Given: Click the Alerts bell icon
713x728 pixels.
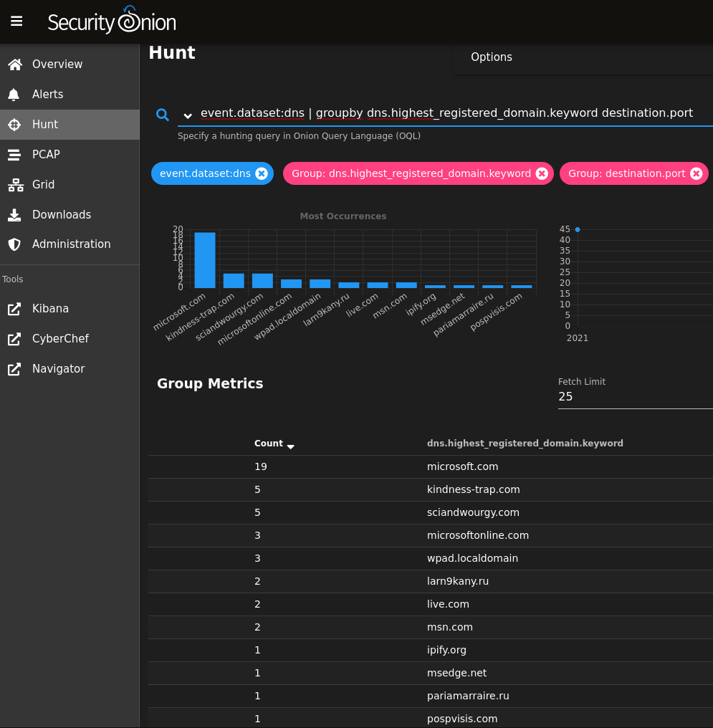Looking at the screenshot, I should tap(14, 95).
